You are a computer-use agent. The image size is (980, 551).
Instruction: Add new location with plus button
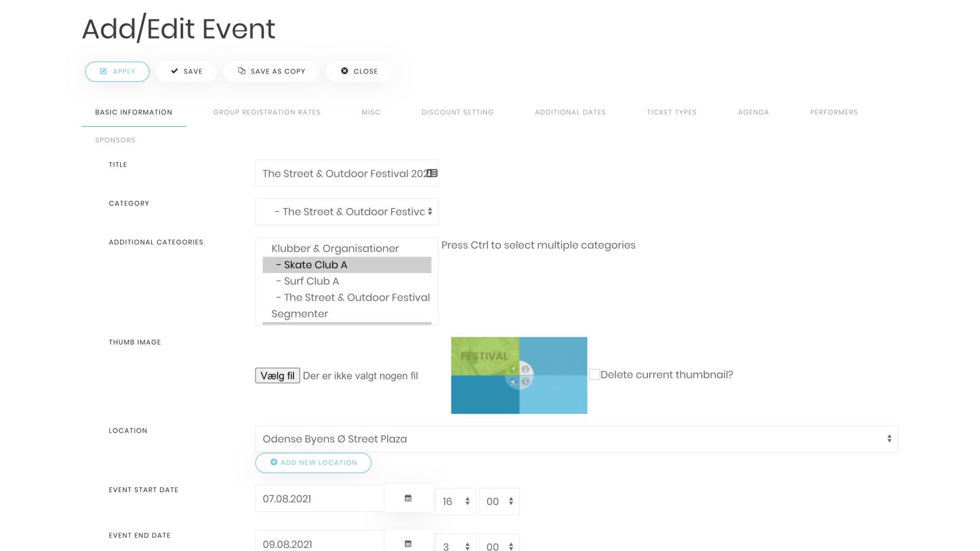pyautogui.click(x=313, y=463)
